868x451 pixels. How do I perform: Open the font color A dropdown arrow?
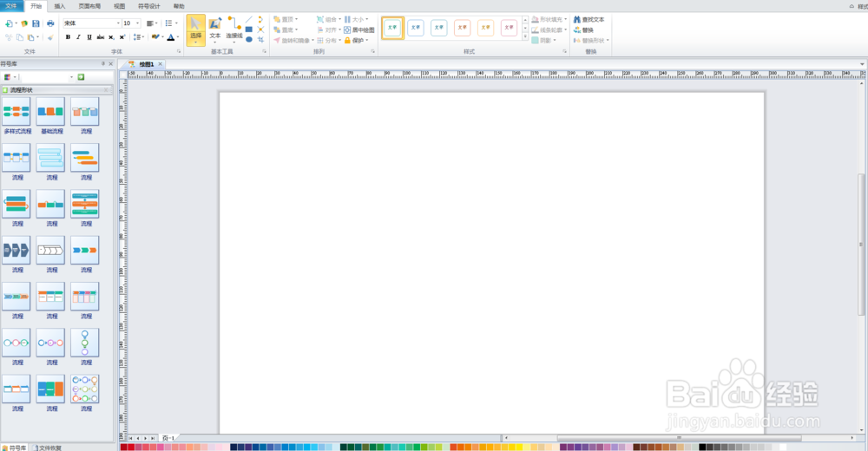178,37
